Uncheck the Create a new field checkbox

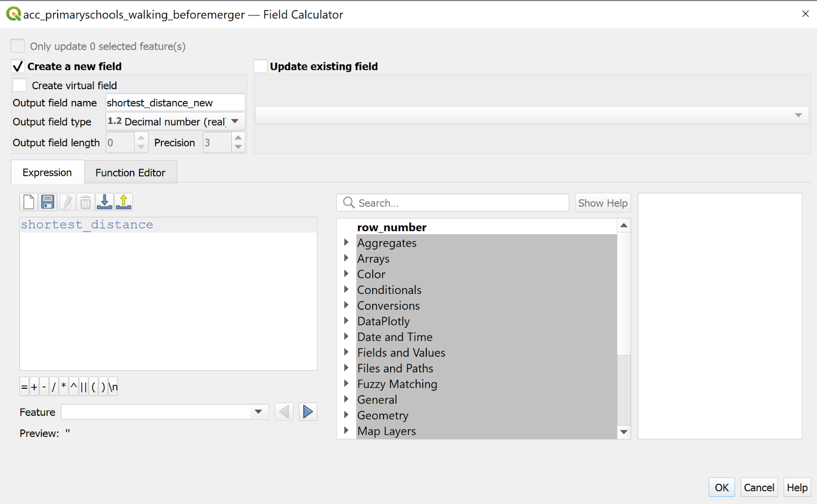click(x=18, y=66)
